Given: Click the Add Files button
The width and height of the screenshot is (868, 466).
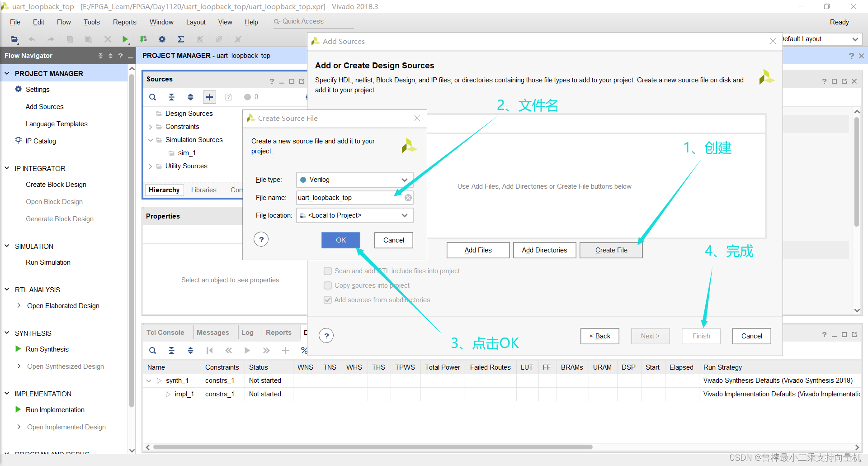Looking at the screenshot, I should point(478,250).
